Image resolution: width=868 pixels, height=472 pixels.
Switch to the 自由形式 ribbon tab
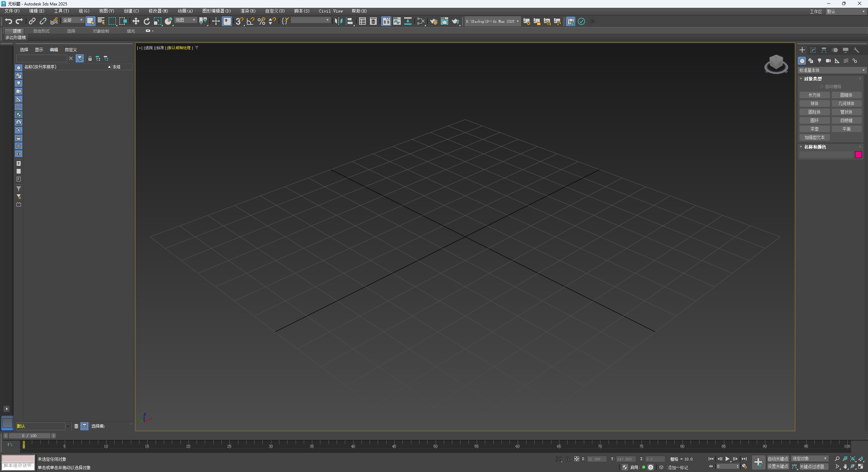[41, 31]
